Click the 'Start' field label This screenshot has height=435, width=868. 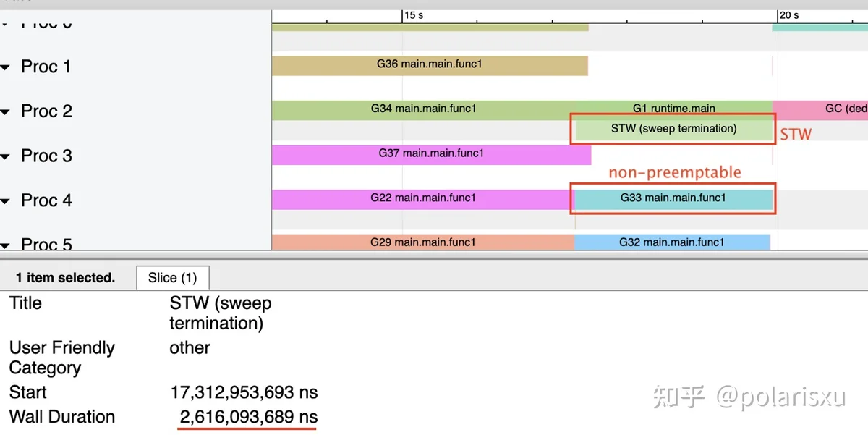click(27, 393)
